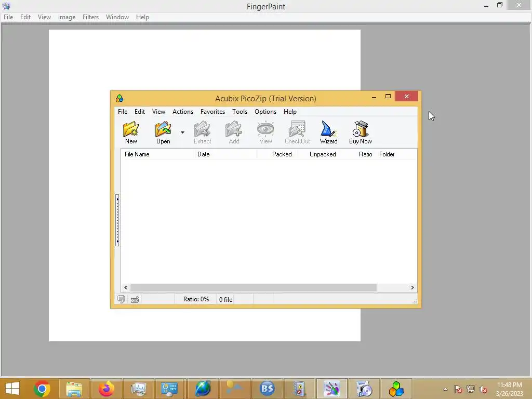Viewport: 532px width, 399px height.
Task: Show hidden system tray icons
Action: click(445, 390)
